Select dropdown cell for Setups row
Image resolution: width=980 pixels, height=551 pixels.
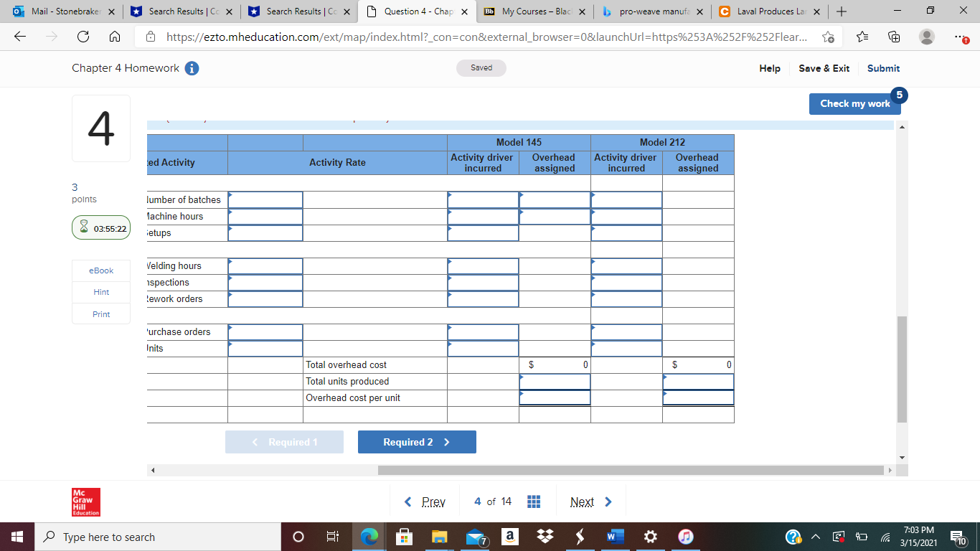265,232
